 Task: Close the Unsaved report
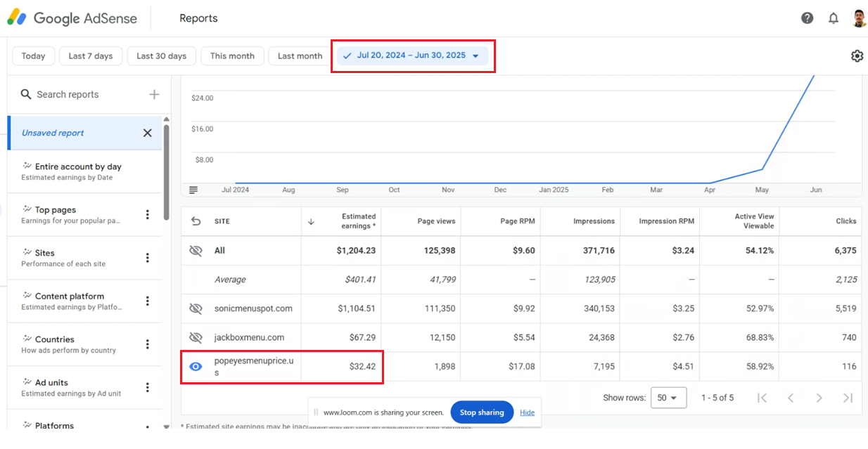[147, 133]
